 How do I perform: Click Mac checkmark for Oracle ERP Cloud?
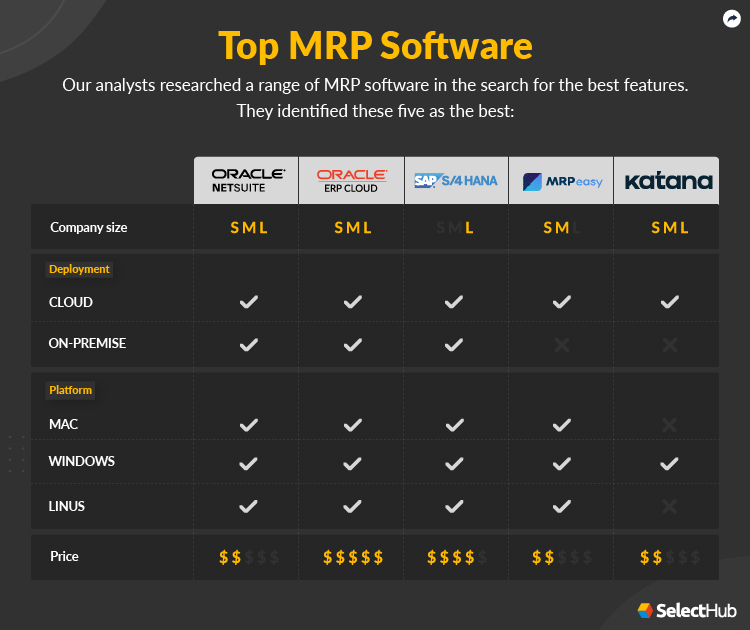[353, 425]
